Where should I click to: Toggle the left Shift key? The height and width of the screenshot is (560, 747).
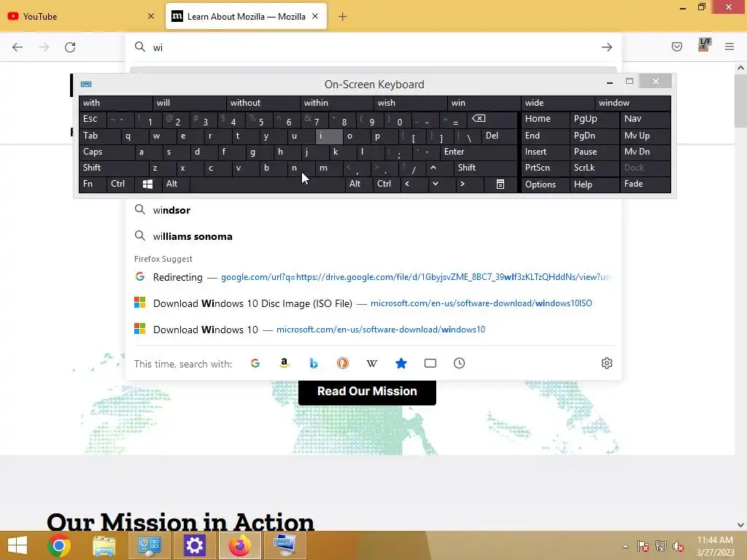click(113, 168)
